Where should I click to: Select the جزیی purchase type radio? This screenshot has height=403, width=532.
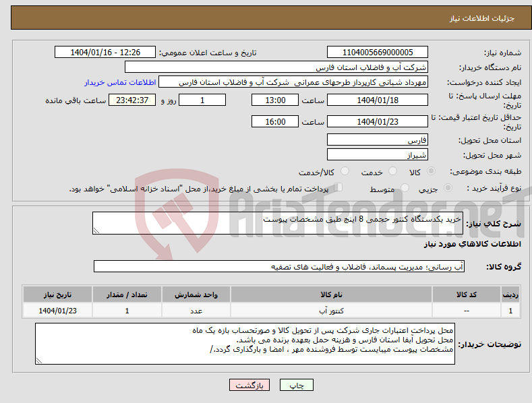tap(448, 187)
